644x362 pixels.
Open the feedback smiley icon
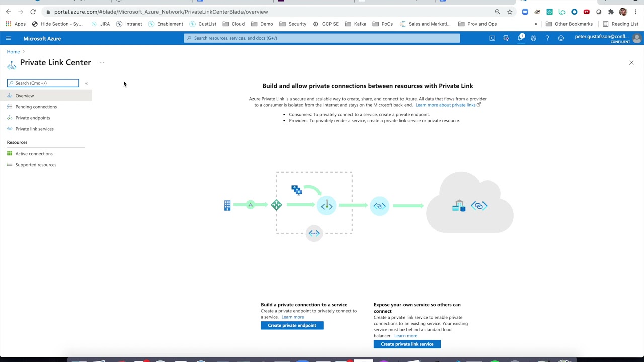tap(561, 38)
